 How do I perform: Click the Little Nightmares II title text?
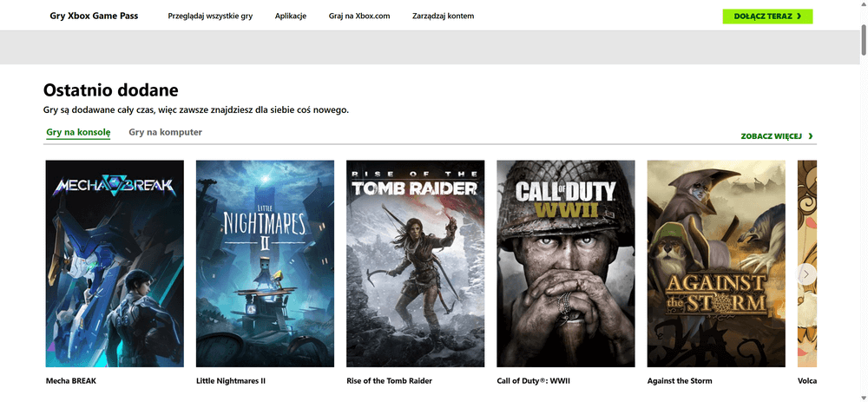(231, 381)
